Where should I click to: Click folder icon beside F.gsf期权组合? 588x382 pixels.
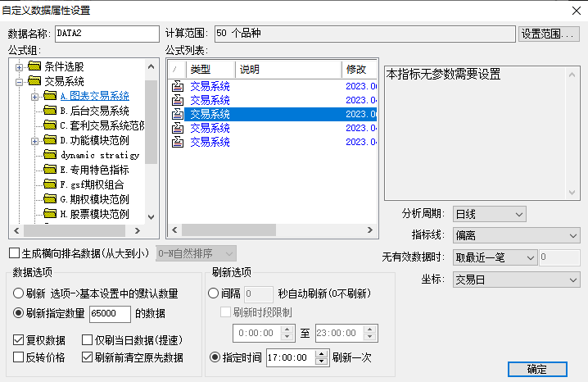coord(50,184)
